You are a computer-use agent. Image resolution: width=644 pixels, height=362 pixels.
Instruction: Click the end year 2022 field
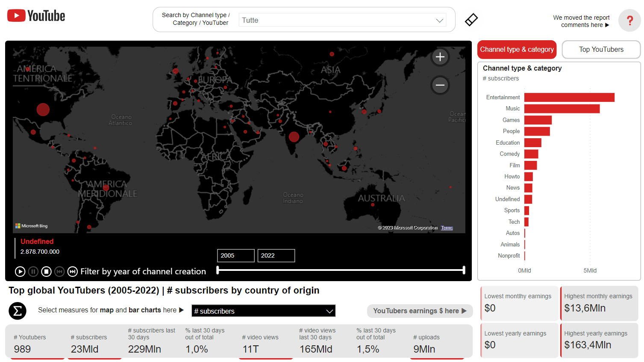point(276,255)
